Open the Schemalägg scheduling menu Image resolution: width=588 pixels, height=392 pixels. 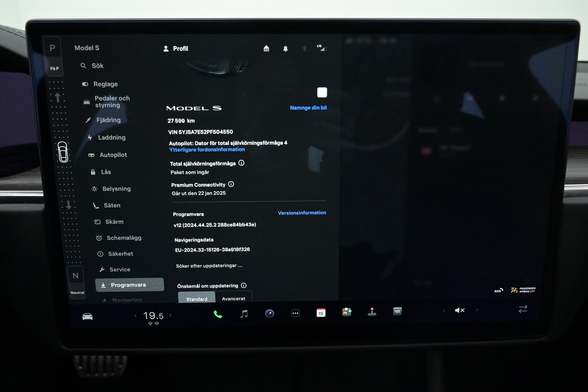click(119, 238)
